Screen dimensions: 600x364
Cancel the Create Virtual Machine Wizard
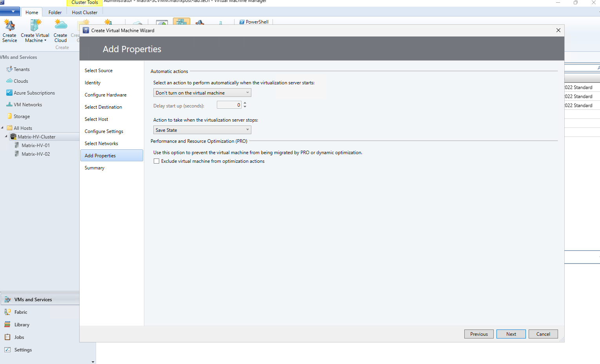[543, 334]
